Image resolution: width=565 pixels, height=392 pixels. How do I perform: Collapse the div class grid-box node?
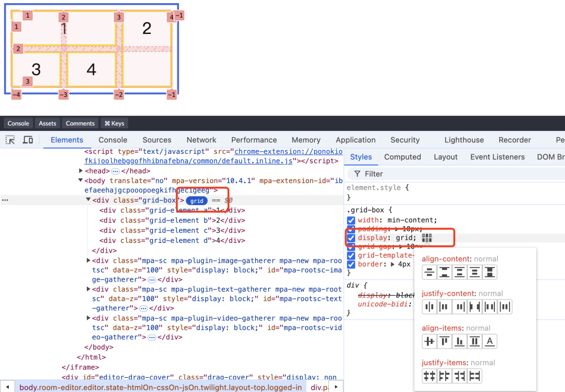click(x=88, y=199)
